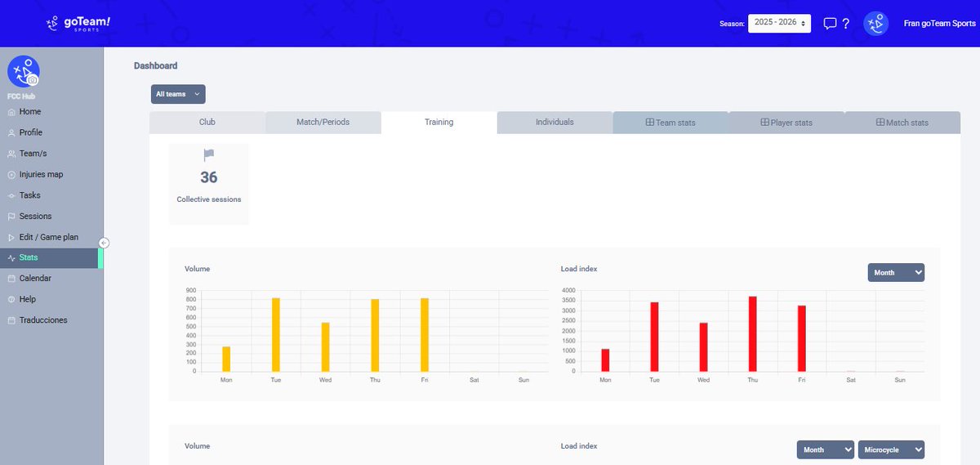Click the Traducciones sidebar icon

tap(11, 320)
